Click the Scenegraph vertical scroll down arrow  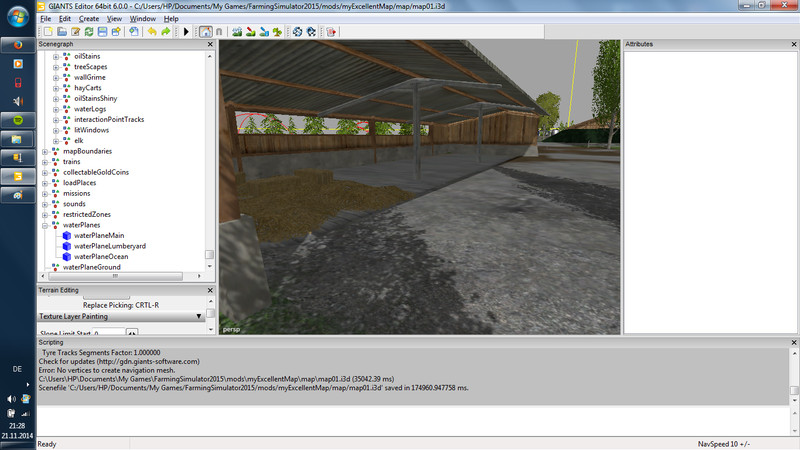[210, 266]
